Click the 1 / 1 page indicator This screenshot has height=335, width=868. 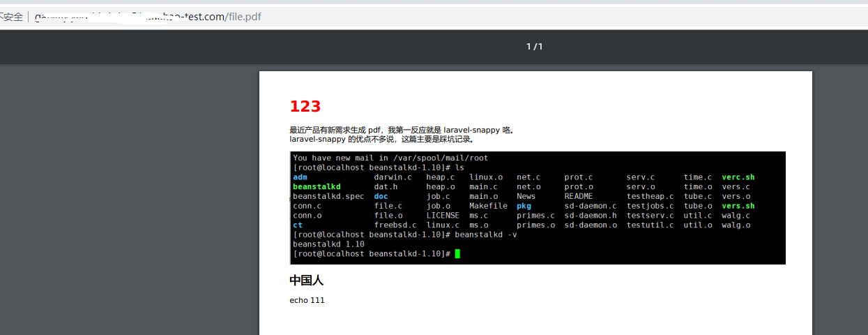(534, 47)
